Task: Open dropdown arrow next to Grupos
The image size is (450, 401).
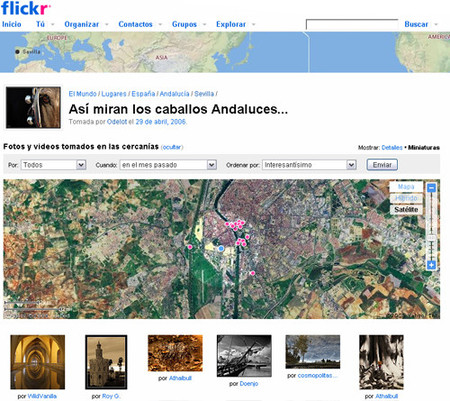Action: pyautogui.click(x=204, y=24)
